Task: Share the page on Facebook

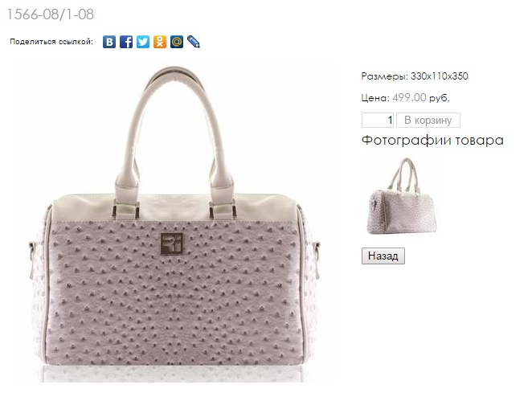Action: pos(126,42)
